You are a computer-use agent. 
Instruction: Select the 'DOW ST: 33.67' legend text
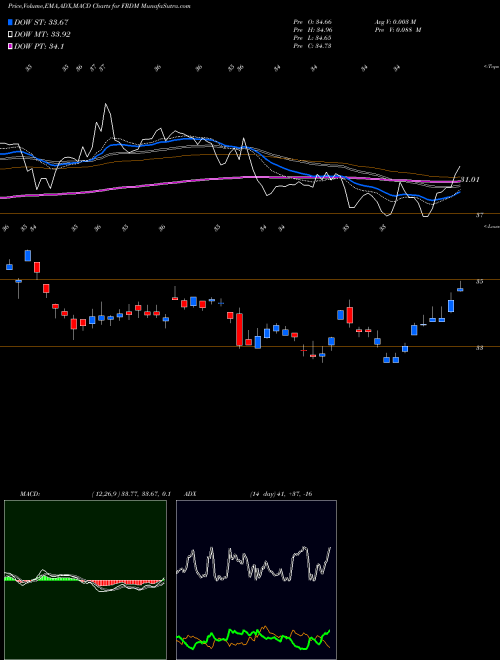click(x=41, y=22)
